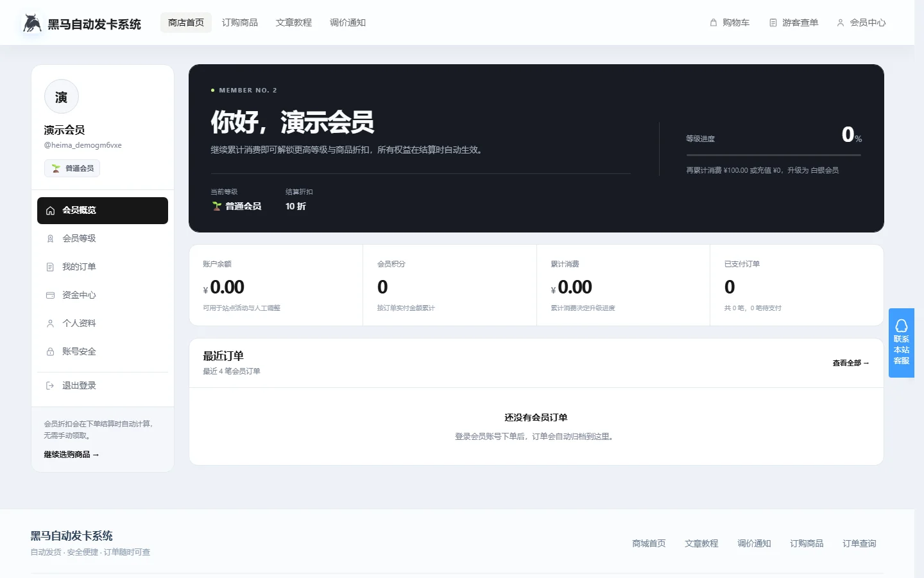Open 文章教程 in the top navigation
Image resolution: width=924 pixels, height=578 pixels.
294,22
